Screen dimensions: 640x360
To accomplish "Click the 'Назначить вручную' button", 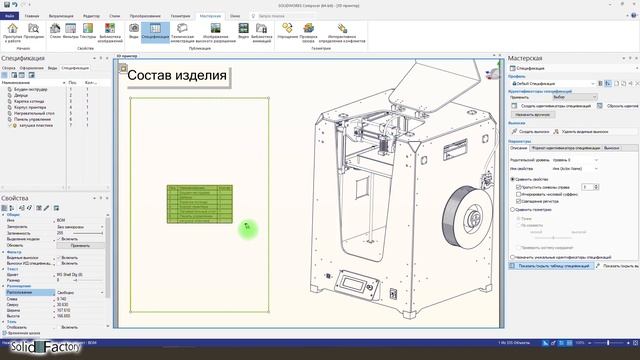I will pos(533,115).
